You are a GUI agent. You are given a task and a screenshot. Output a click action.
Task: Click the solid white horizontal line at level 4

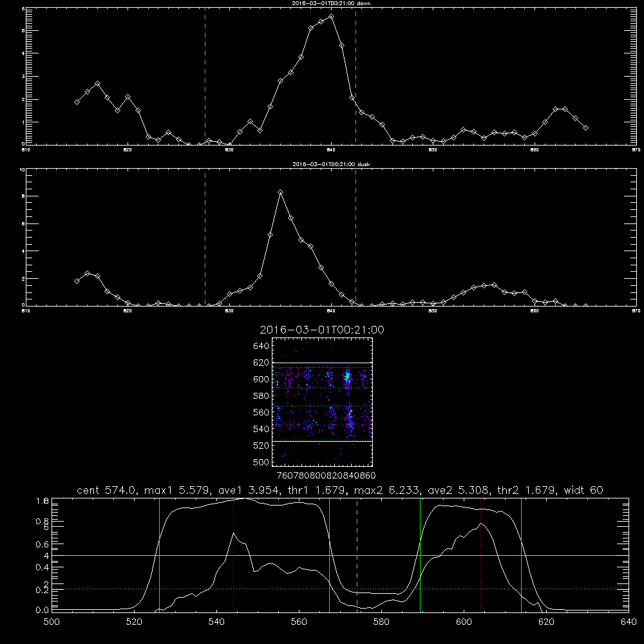coord(340,555)
